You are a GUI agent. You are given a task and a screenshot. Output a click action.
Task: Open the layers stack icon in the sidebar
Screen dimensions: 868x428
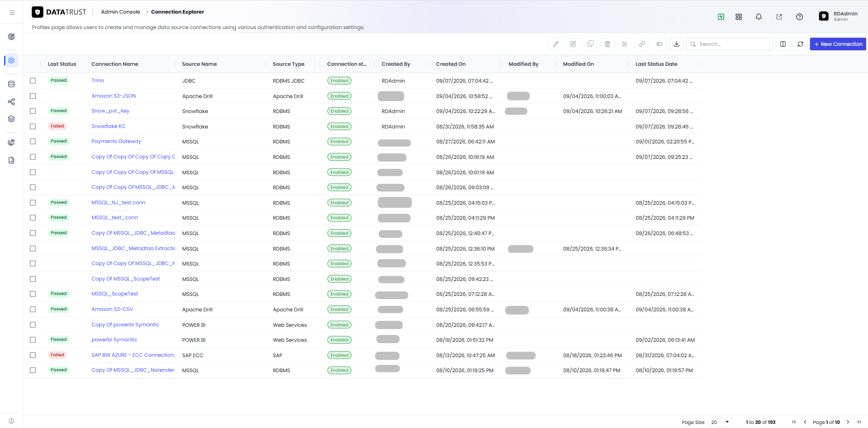point(11,119)
